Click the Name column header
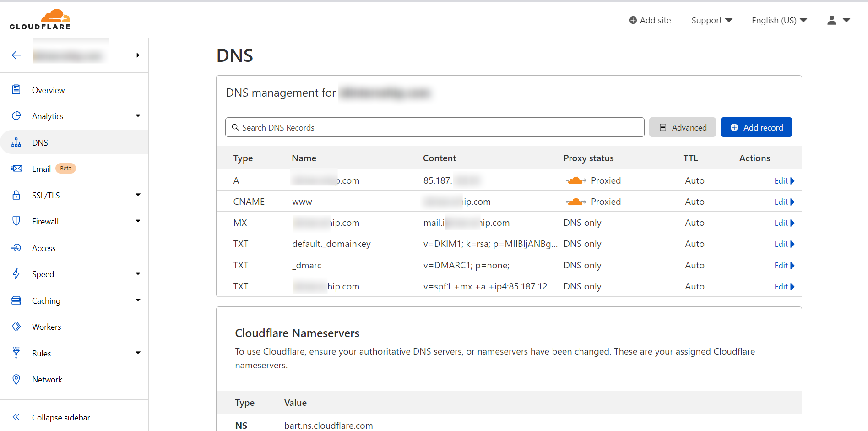 (x=304, y=158)
